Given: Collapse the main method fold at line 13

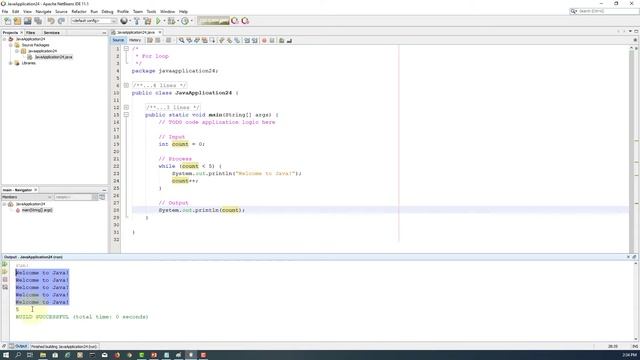Looking at the screenshot, I should tap(126, 115).
